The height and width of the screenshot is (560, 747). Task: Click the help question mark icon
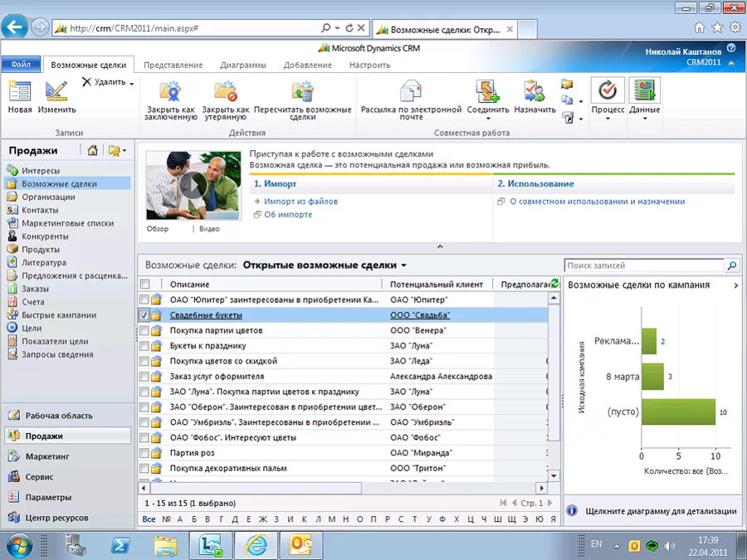click(731, 48)
